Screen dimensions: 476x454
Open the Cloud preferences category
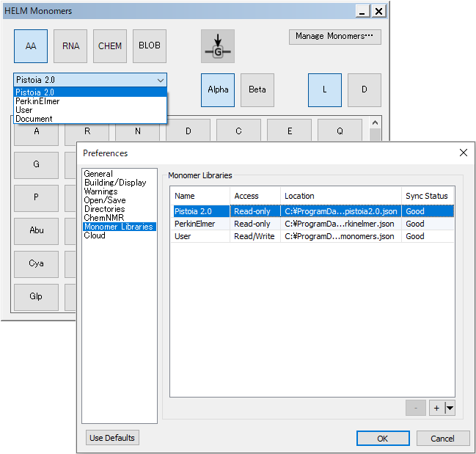click(x=95, y=235)
